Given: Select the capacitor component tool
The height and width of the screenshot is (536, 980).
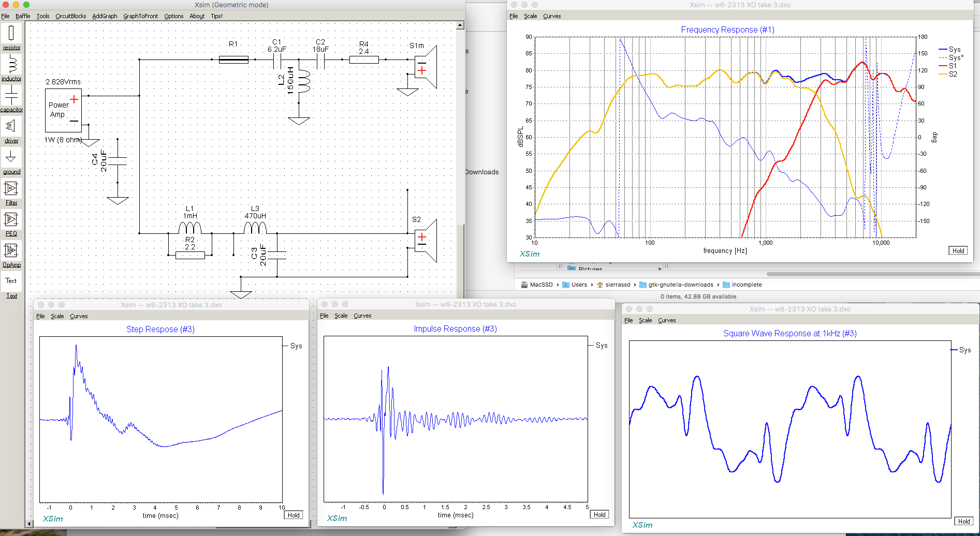Looking at the screenshot, I should click(x=11, y=99).
